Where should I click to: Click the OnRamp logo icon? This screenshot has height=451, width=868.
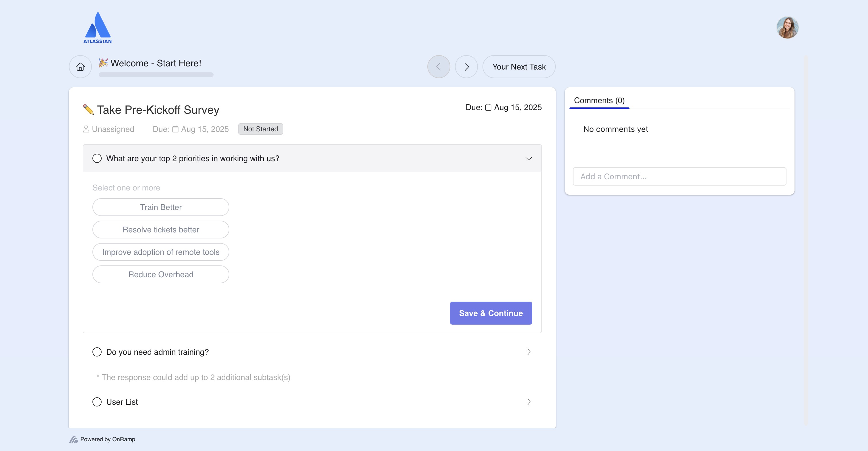73,439
